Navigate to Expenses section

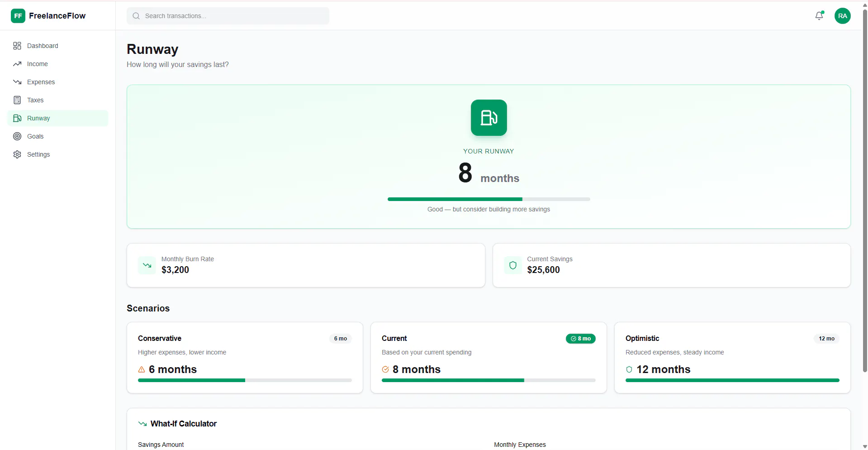tap(58, 82)
